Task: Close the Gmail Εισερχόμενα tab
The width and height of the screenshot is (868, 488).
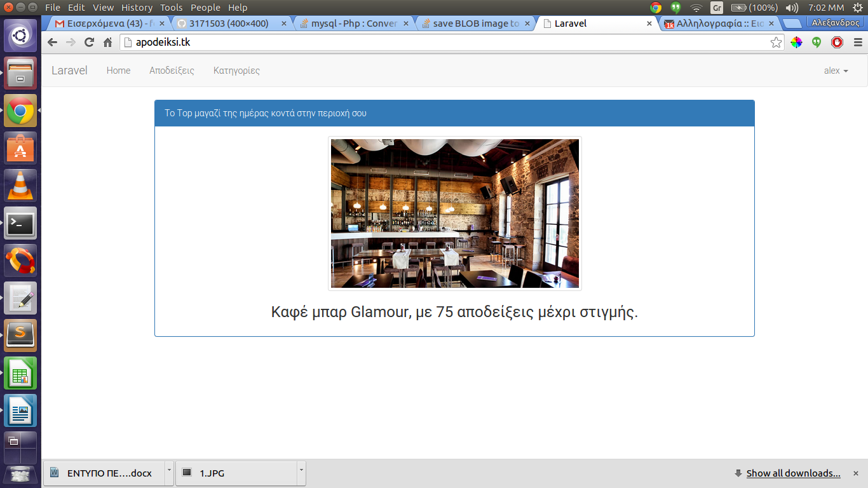Action: pyautogui.click(x=161, y=24)
